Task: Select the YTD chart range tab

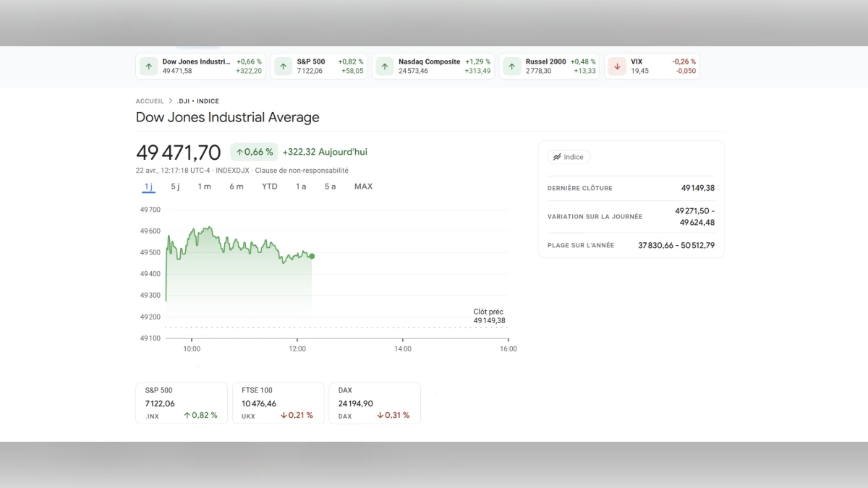Action: (x=269, y=186)
